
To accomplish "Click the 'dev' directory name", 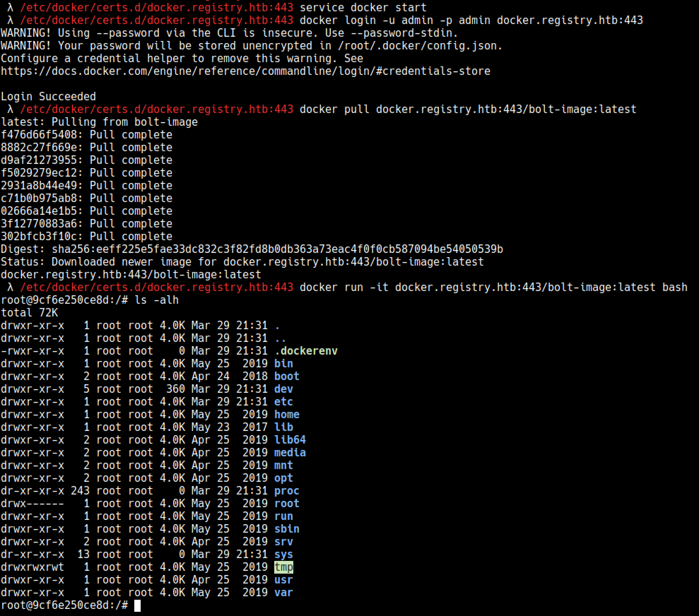I will pyautogui.click(x=284, y=389).
